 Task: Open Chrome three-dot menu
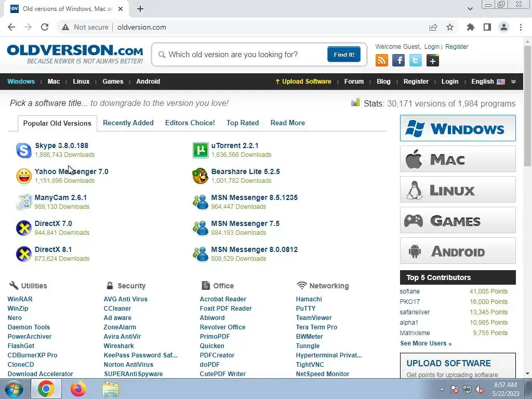point(521,27)
